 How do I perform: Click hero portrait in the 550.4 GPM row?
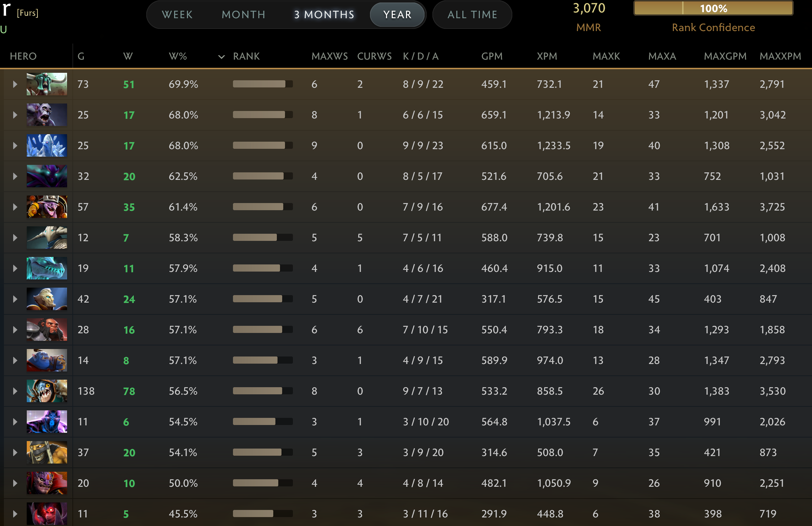click(x=47, y=330)
